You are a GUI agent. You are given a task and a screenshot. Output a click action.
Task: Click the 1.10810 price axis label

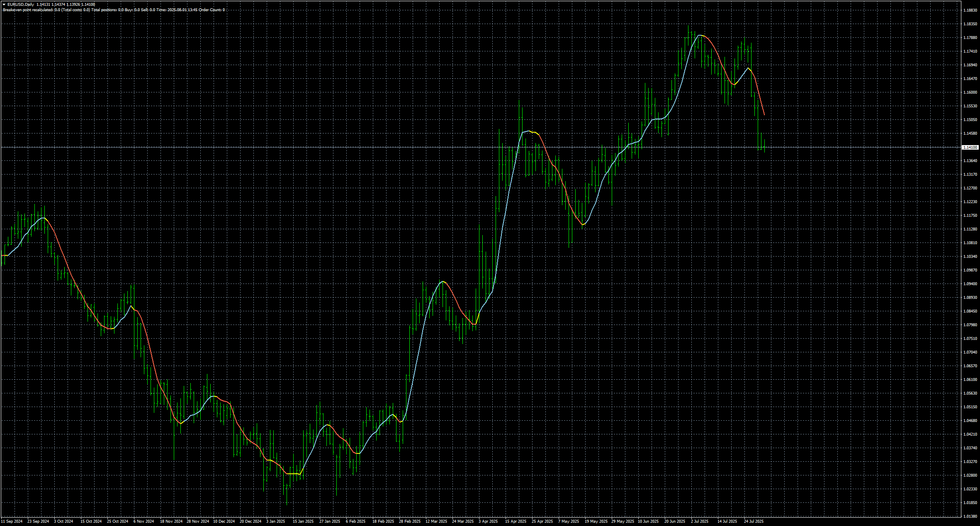tap(970, 243)
